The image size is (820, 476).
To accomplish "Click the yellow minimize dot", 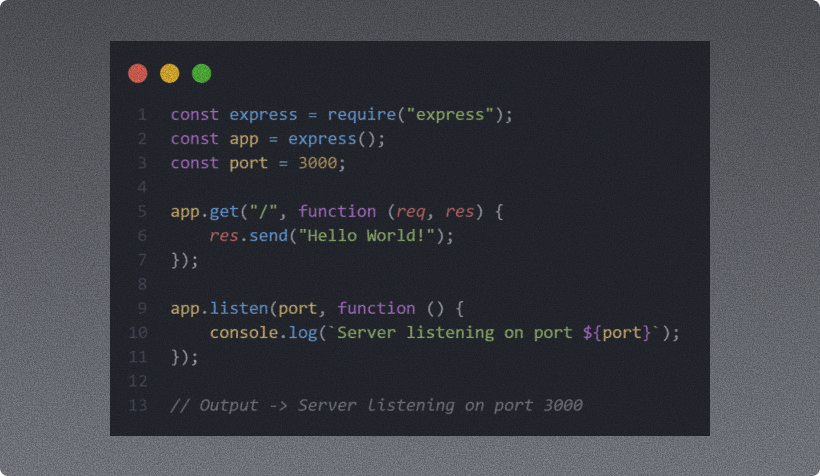I will [169, 73].
